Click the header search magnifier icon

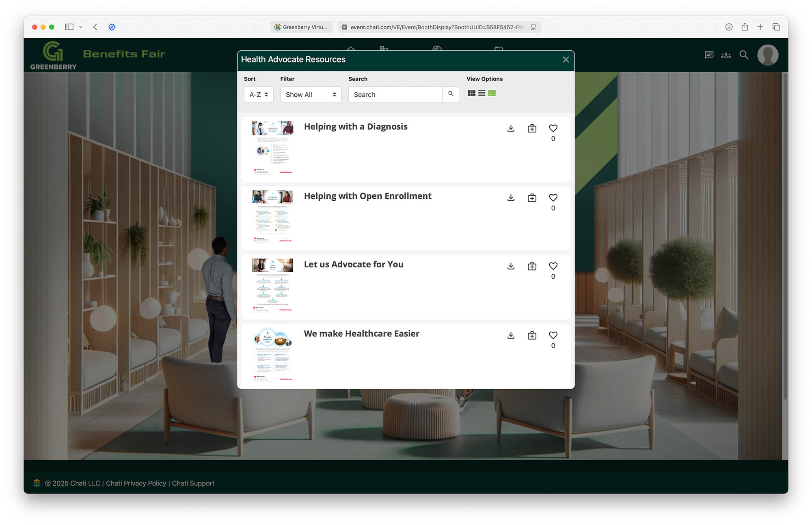(744, 55)
